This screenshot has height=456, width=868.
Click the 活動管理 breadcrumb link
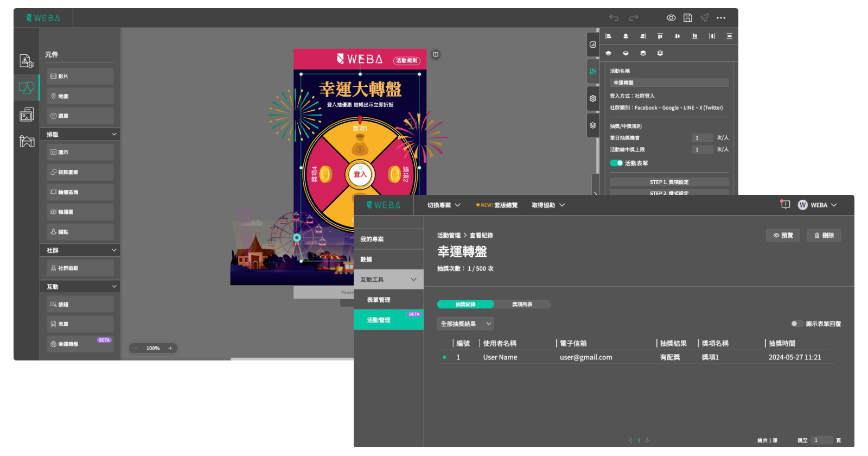coord(449,236)
